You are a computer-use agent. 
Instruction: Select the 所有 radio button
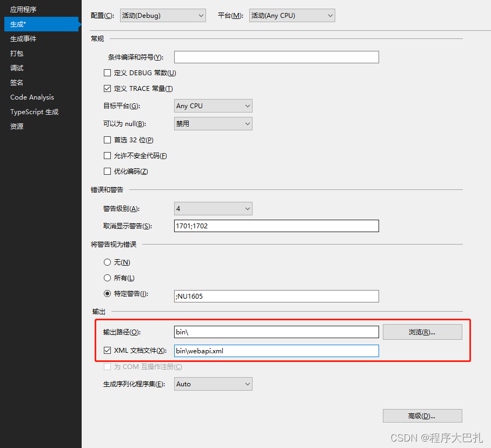coord(108,278)
